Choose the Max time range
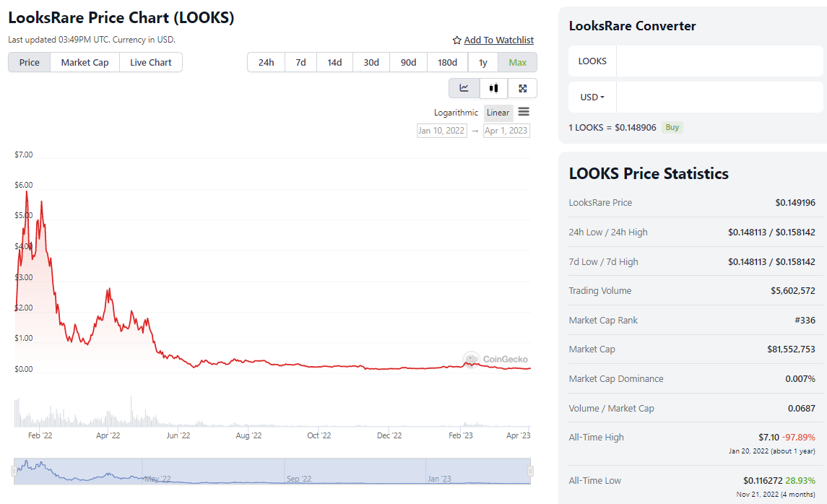 coord(517,62)
